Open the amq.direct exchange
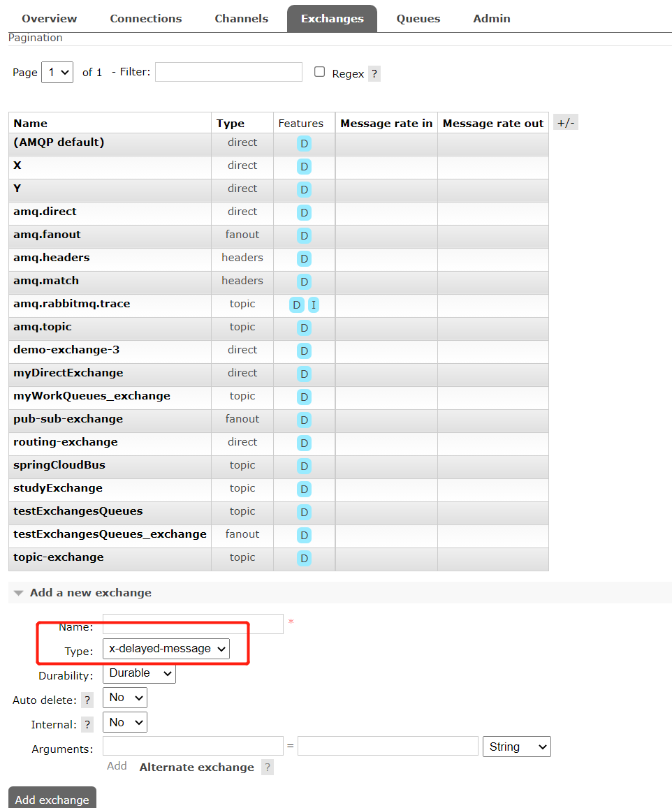Viewport: 672px width, 808px height. click(45, 212)
